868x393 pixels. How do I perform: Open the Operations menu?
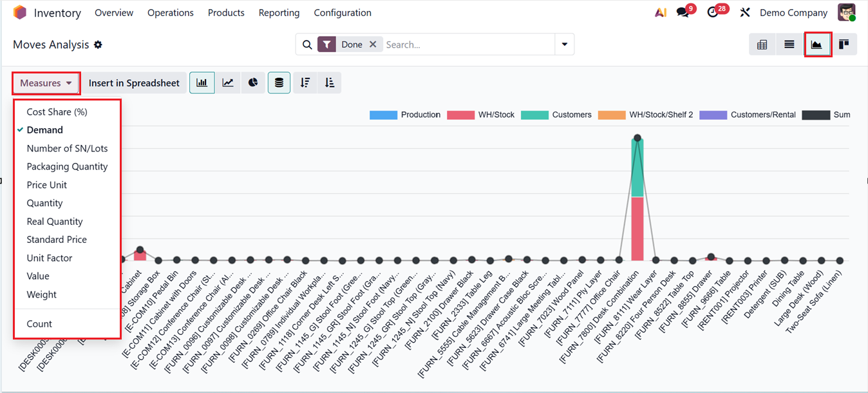170,12
